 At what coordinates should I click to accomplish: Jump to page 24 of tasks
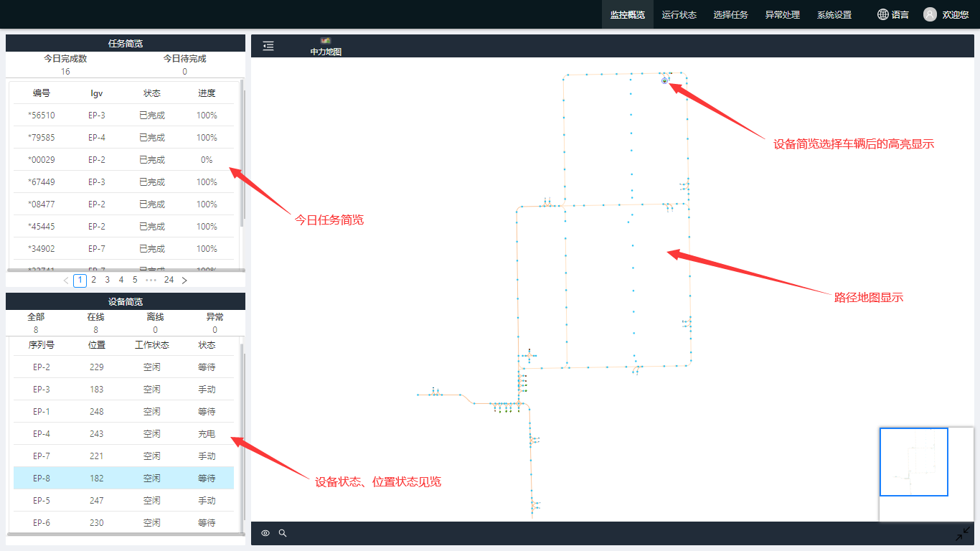click(169, 281)
